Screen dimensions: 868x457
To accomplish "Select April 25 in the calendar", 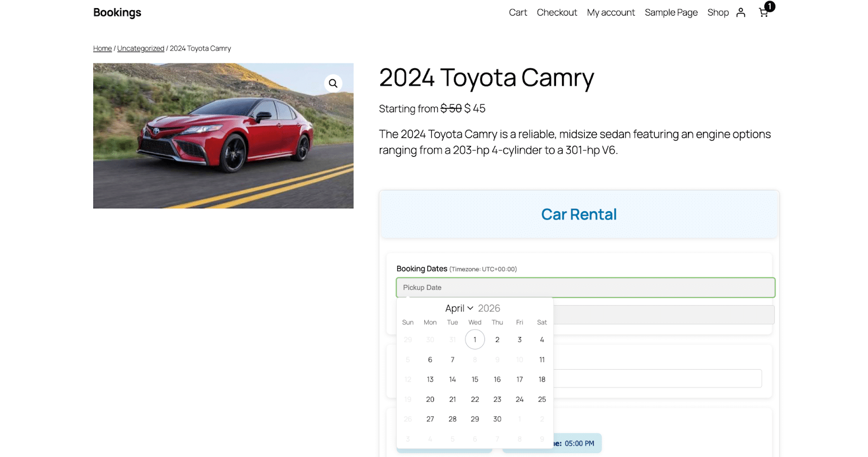I will (x=542, y=399).
